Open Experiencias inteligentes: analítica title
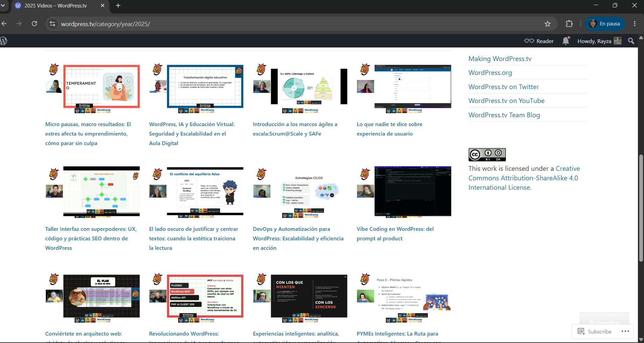Screen dimensions: 644x343 (x=296, y=336)
